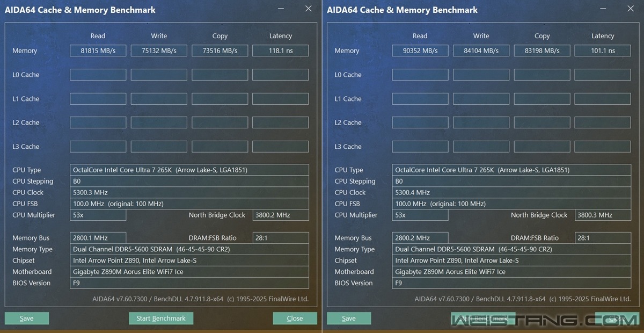Click the 28:1 DRAM:FSB Ratio value, left window
The height and width of the screenshot is (333, 644).
[x=281, y=238]
